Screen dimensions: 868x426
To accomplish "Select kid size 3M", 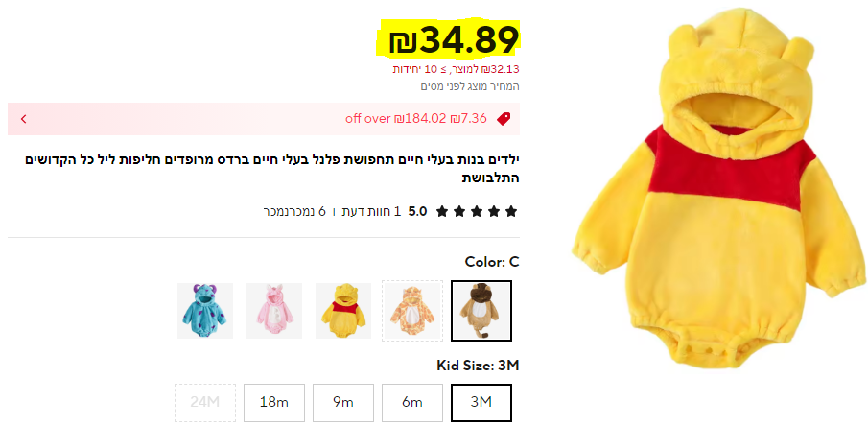I will click(x=481, y=402).
